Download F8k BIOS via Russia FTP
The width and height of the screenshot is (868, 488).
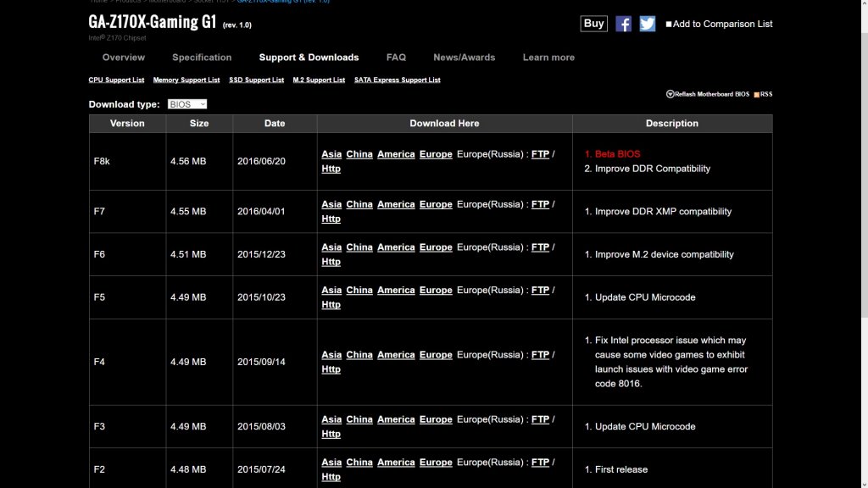(x=540, y=154)
